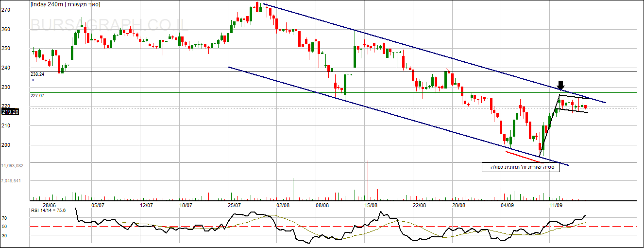644x248 pixels.
Task: Select the 200 price axis label
Action: click(5, 145)
